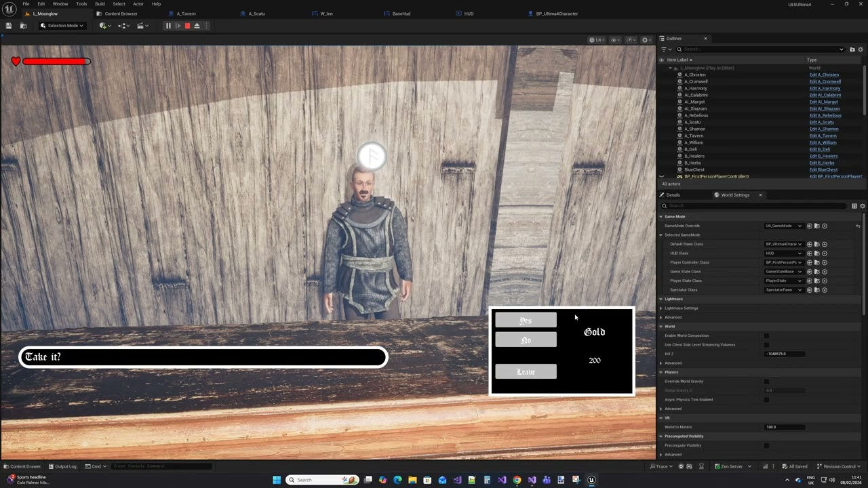
Task: Pause the play-in-editor simulation
Action: [168, 26]
